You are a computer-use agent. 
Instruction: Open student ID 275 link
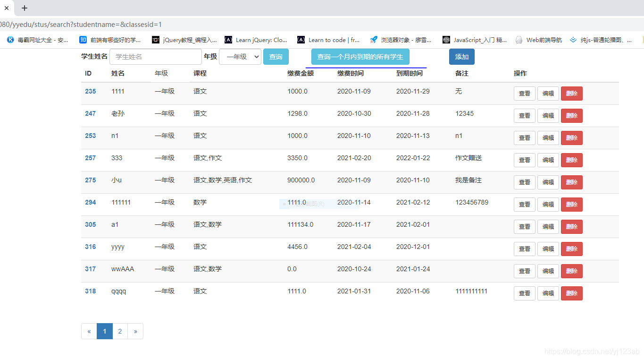91,180
